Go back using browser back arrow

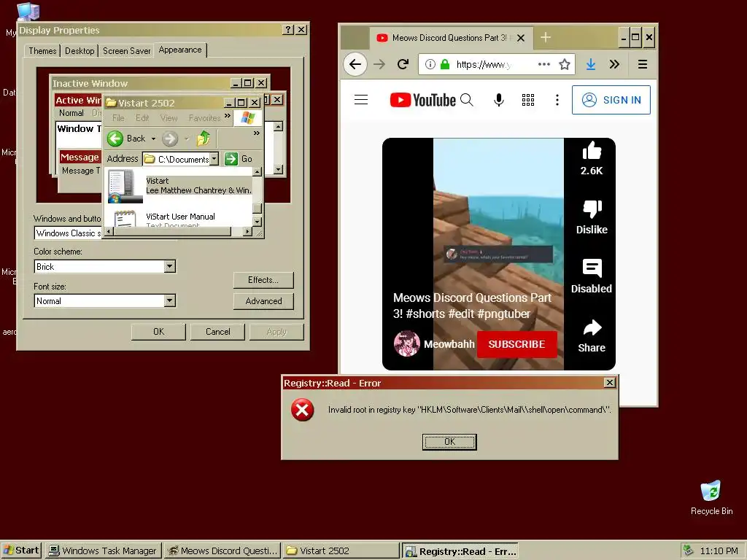(355, 64)
